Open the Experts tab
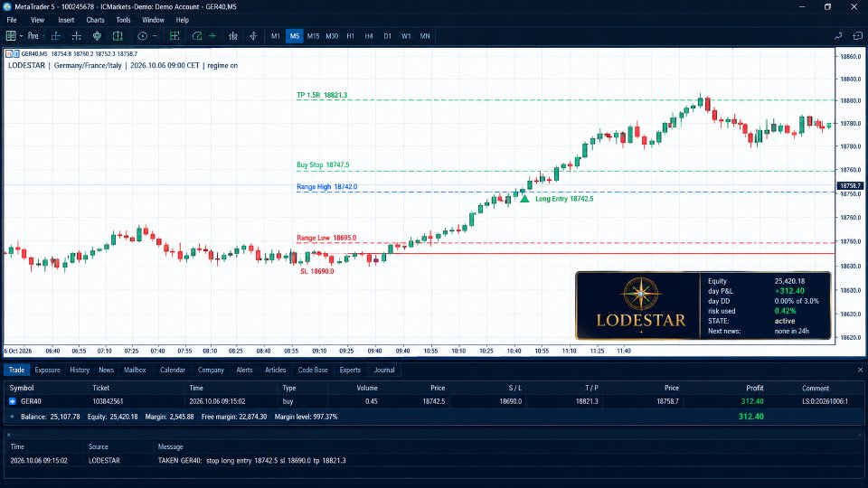The image size is (868, 488). [x=350, y=370]
